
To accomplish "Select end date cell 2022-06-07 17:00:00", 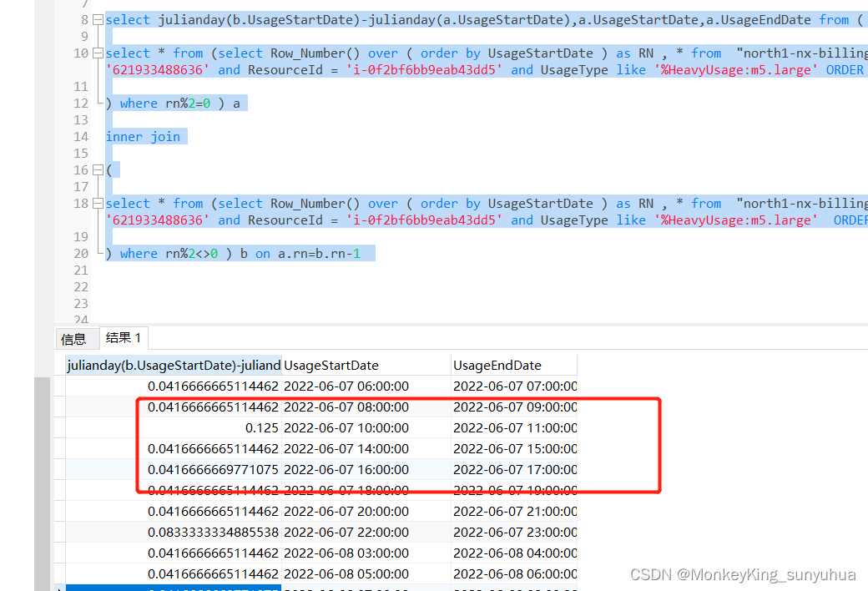I will (514, 470).
